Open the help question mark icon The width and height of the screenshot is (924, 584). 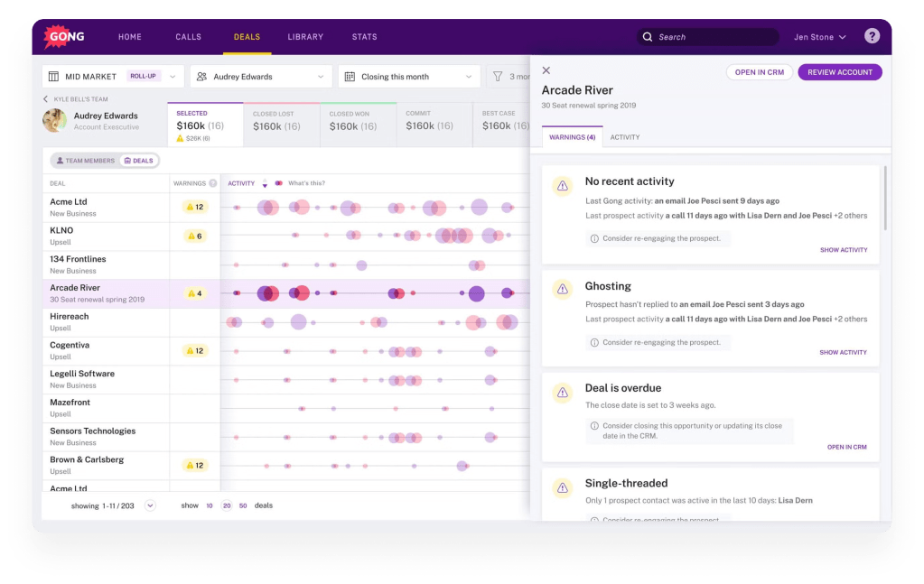[x=872, y=37]
